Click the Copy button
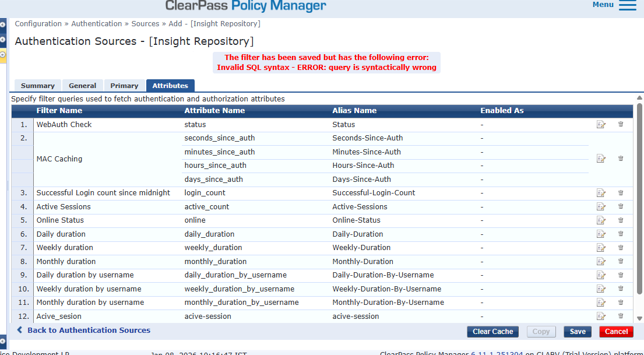Viewport: 644px width, 355px height. [x=541, y=332]
